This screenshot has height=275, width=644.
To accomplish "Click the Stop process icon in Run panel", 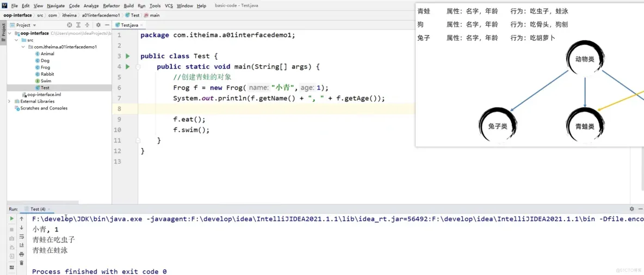I will point(11,229).
